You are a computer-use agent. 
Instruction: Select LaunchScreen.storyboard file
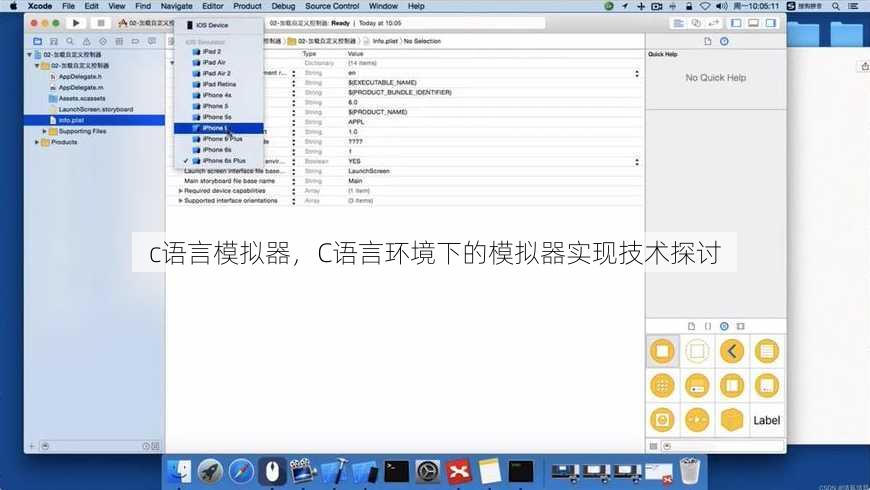pyautogui.click(x=95, y=109)
